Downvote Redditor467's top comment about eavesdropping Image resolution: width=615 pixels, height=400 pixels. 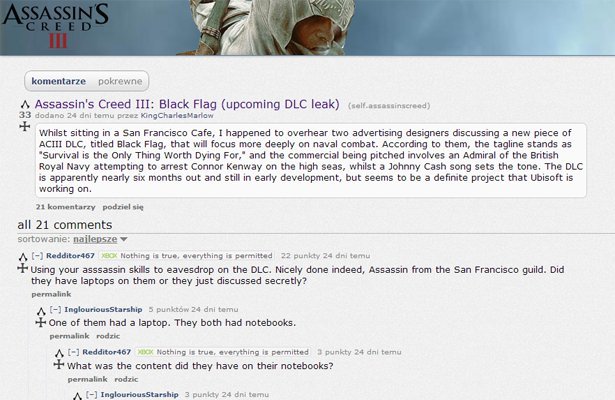click(23, 268)
